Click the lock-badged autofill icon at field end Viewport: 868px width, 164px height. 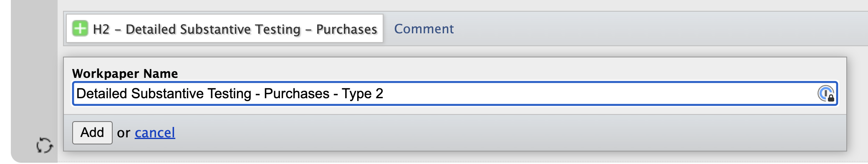click(x=825, y=94)
